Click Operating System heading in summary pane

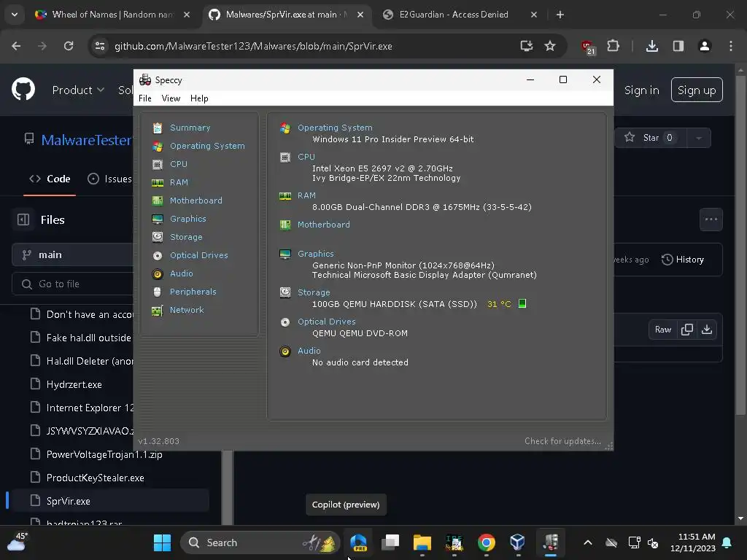[335, 128]
